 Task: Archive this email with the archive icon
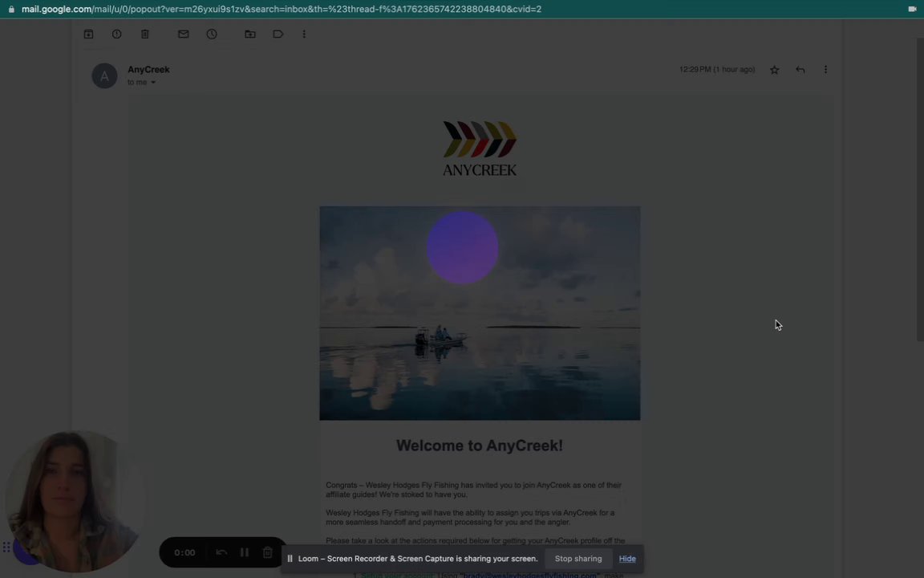coord(88,35)
